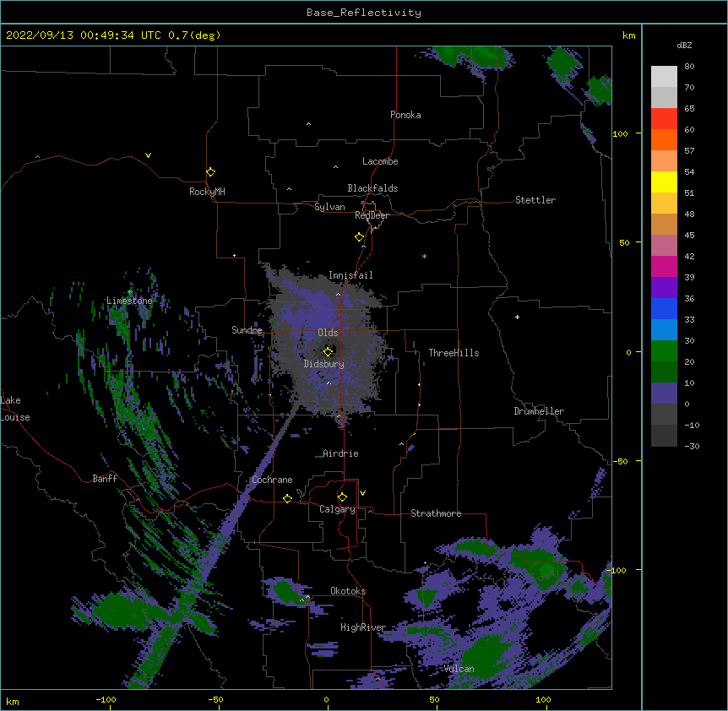Viewport: 728px width, 711px height.
Task: Click the Sundre town label
Action: 247,330
